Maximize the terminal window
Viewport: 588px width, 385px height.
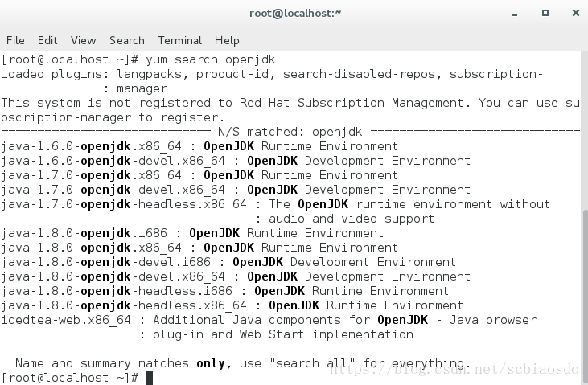click(x=545, y=13)
